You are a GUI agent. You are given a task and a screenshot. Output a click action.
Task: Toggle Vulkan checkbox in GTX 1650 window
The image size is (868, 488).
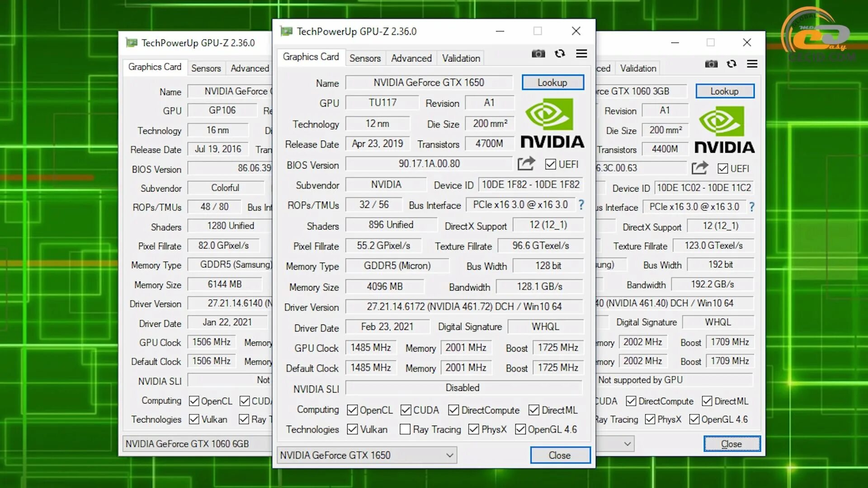point(352,429)
